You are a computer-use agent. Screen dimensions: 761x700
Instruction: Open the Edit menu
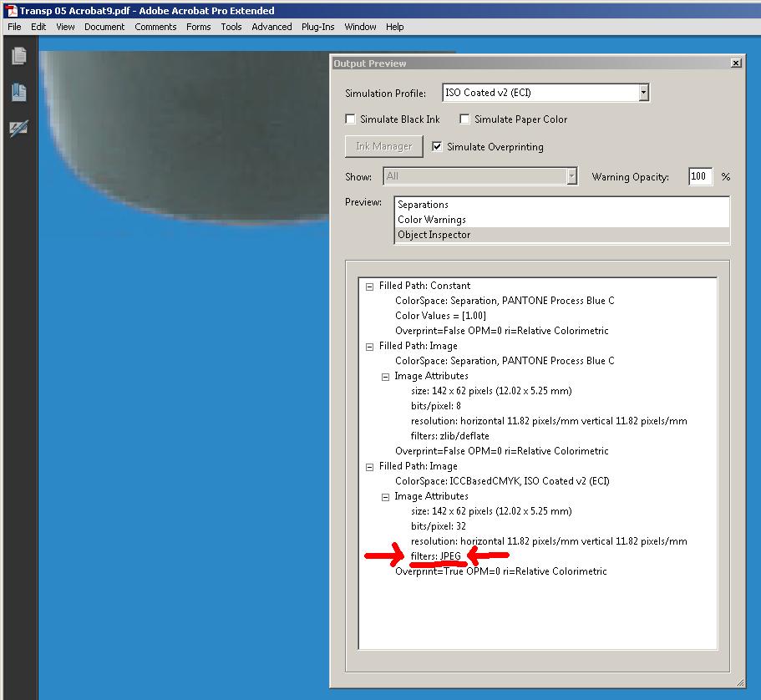click(x=38, y=27)
